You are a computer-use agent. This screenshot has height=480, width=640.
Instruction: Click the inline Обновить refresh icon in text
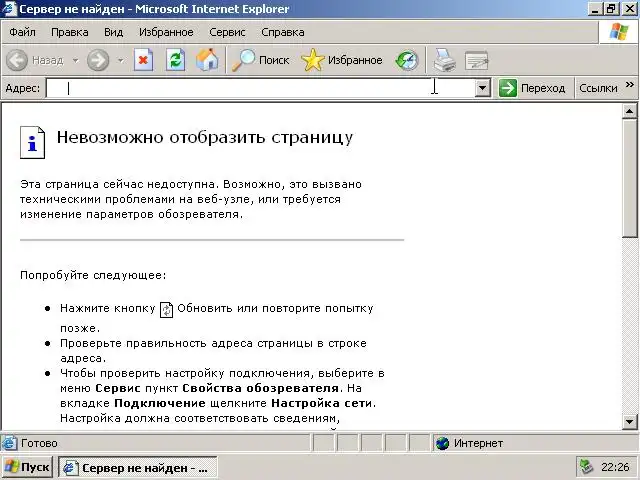point(166,310)
